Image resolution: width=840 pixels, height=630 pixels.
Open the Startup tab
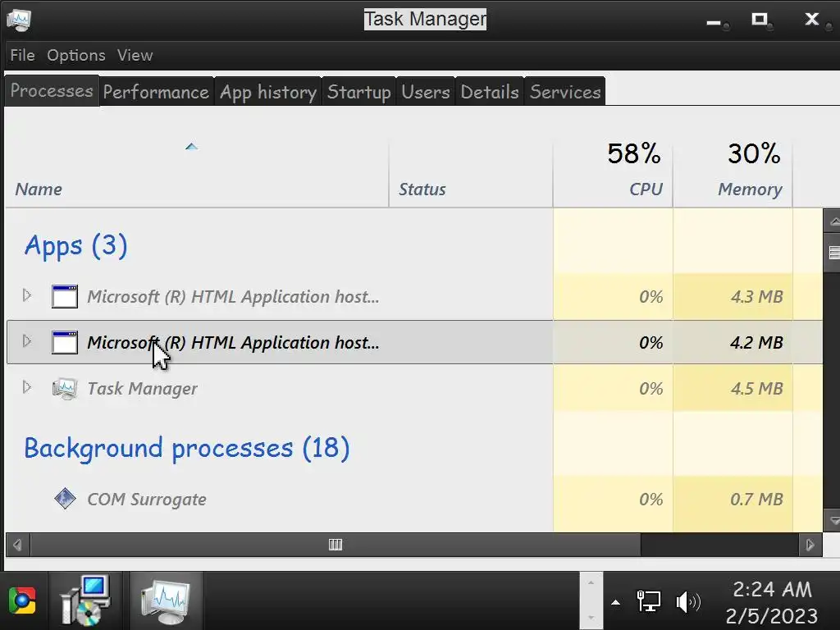tap(359, 92)
